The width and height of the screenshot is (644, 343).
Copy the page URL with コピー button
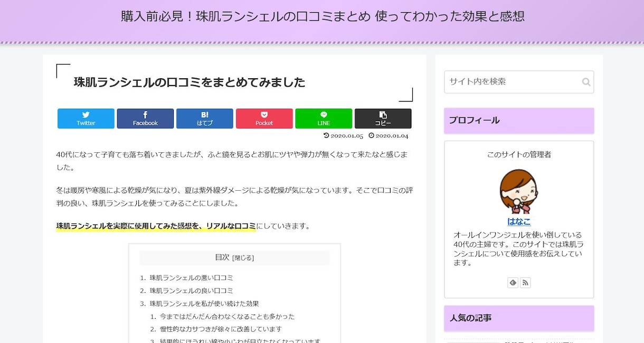383,118
